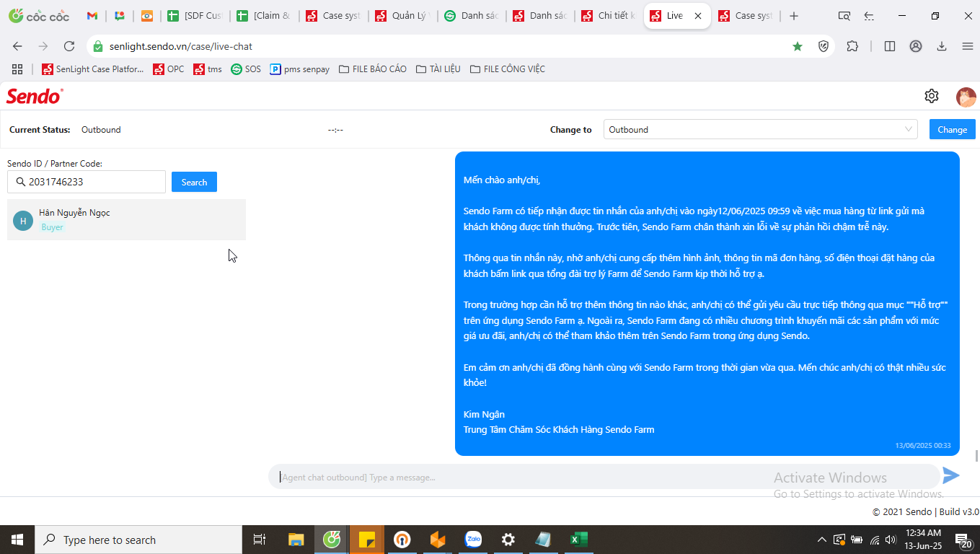Open Sticky Notes from taskbar
Image resolution: width=980 pixels, height=554 pixels.
[367, 540]
